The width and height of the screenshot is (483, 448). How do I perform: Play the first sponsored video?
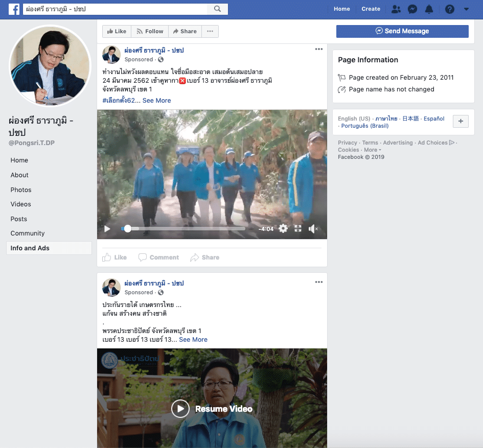coord(107,229)
